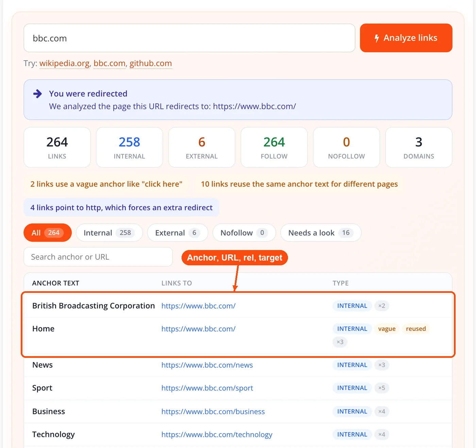Screen dimensions: 476x448
Task: Open the British Broadcasting Corporation row URL
Action: point(198,306)
